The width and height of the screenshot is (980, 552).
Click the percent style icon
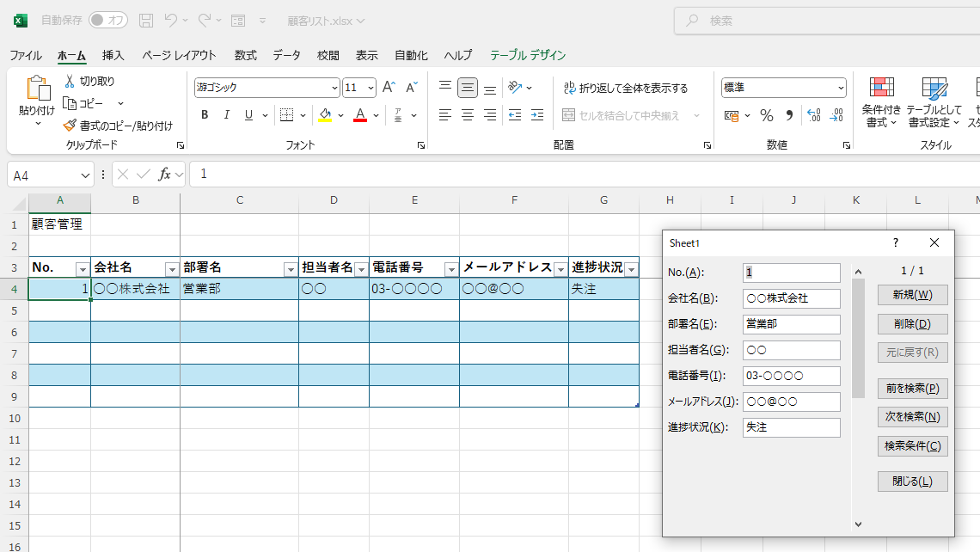(766, 115)
